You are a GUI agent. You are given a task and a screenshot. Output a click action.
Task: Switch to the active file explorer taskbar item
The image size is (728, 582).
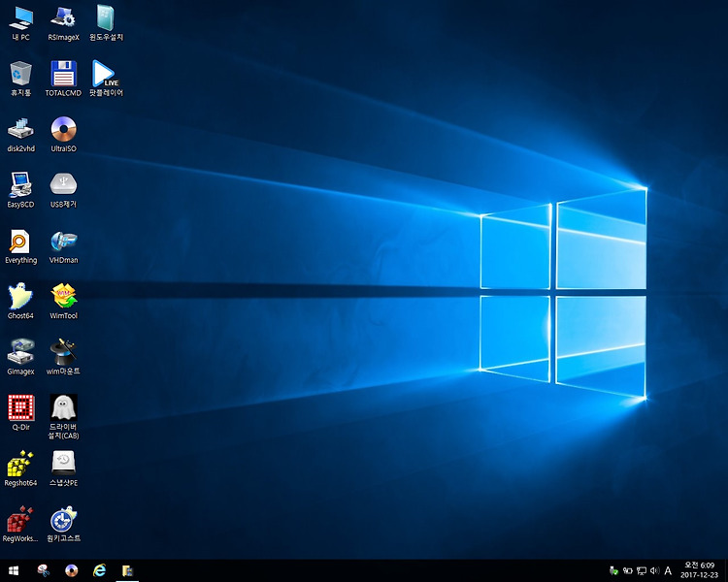[127, 570]
